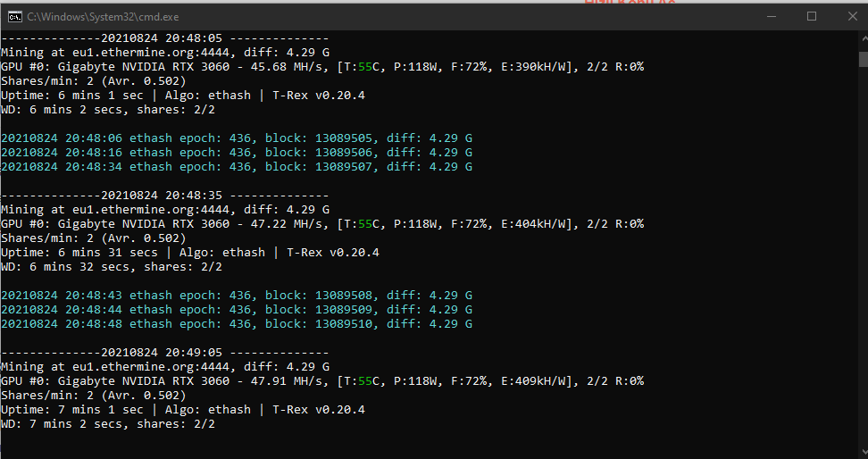Screen dimensions: 868x459
Task: Click the line for block 13089508
Action: [237, 295]
